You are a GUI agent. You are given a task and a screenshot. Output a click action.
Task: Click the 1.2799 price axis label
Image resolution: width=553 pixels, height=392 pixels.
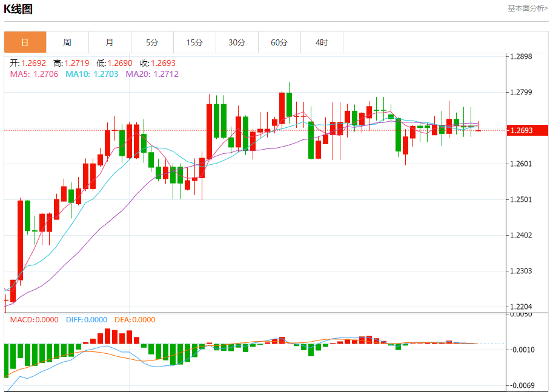(521, 93)
